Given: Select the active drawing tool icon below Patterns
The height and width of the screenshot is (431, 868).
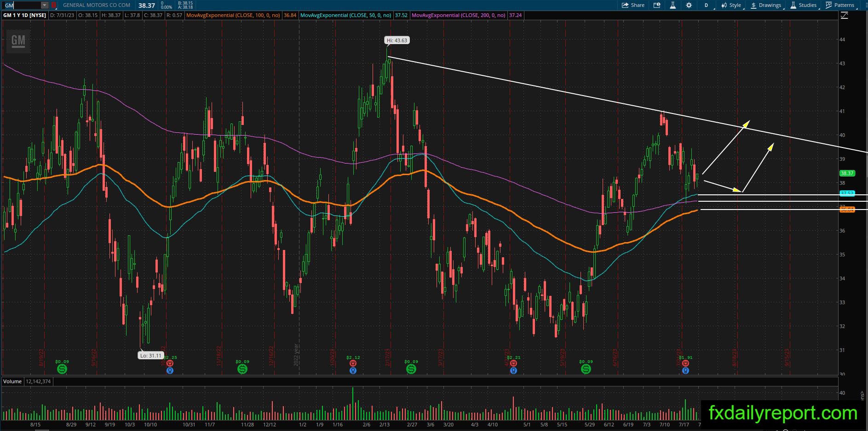Looking at the screenshot, I should coord(845,16).
